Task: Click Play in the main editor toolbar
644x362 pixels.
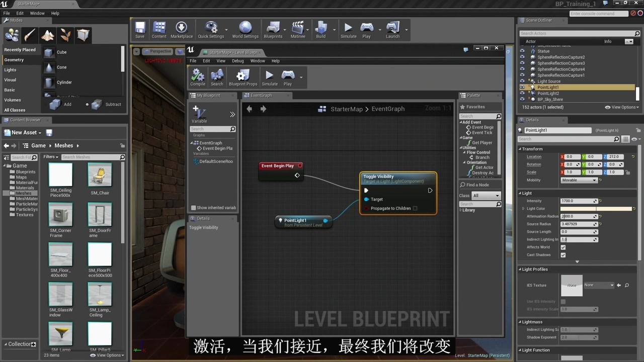Action: pyautogui.click(x=367, y=30)
